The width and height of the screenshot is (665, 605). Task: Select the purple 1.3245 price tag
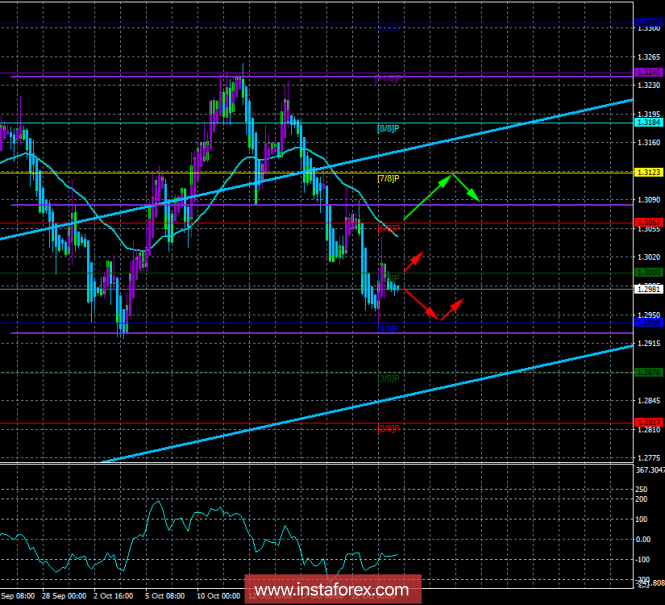pyautogui.click(x=648, y=74)
